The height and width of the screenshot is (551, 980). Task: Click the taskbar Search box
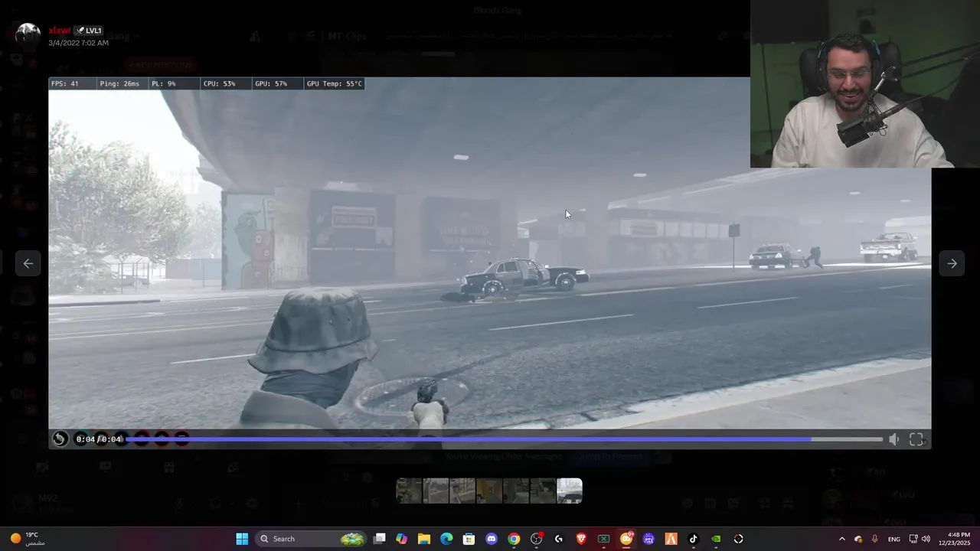[x=312, y=539]
